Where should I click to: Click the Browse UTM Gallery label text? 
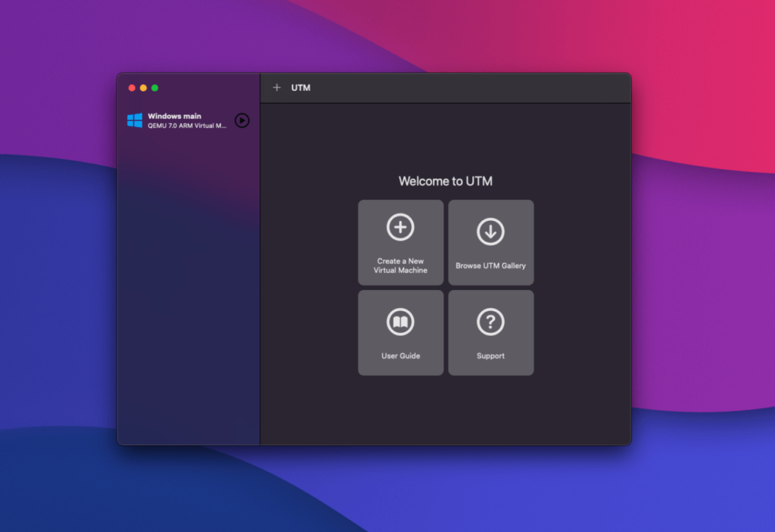490,266
